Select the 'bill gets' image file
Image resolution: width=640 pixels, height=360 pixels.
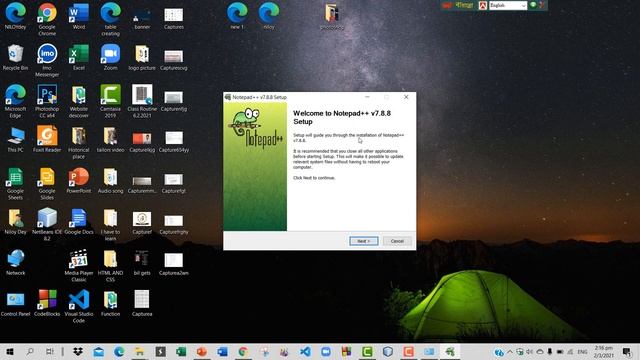point(142,262)
